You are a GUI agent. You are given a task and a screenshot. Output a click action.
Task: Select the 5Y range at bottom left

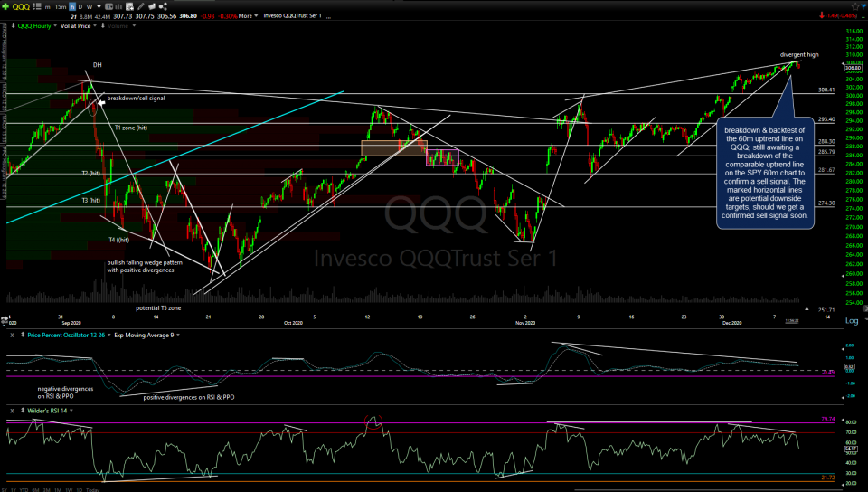pyautogui.click(x=5, y=490)
